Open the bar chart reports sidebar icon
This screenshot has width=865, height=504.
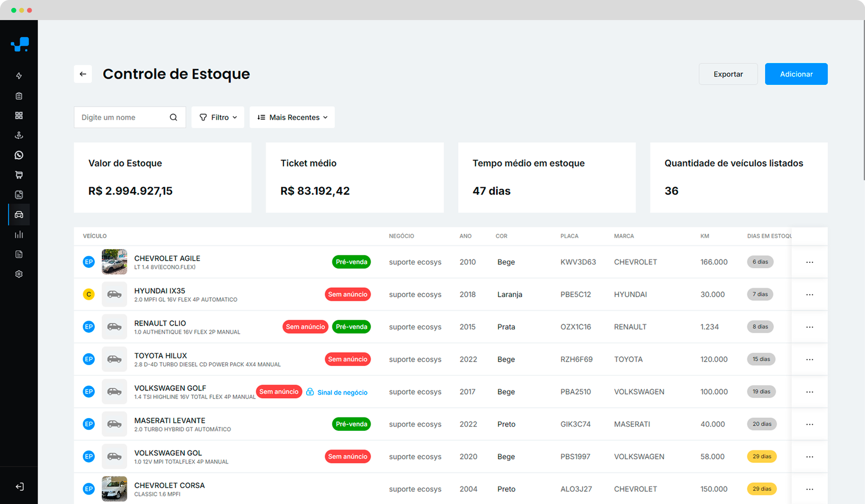click(19, 234)
